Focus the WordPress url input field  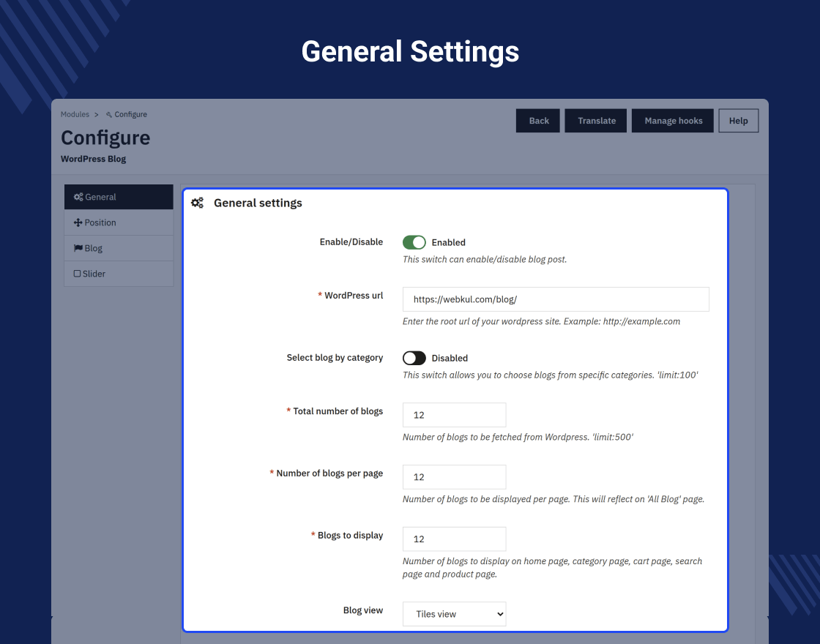pos(556,299)
